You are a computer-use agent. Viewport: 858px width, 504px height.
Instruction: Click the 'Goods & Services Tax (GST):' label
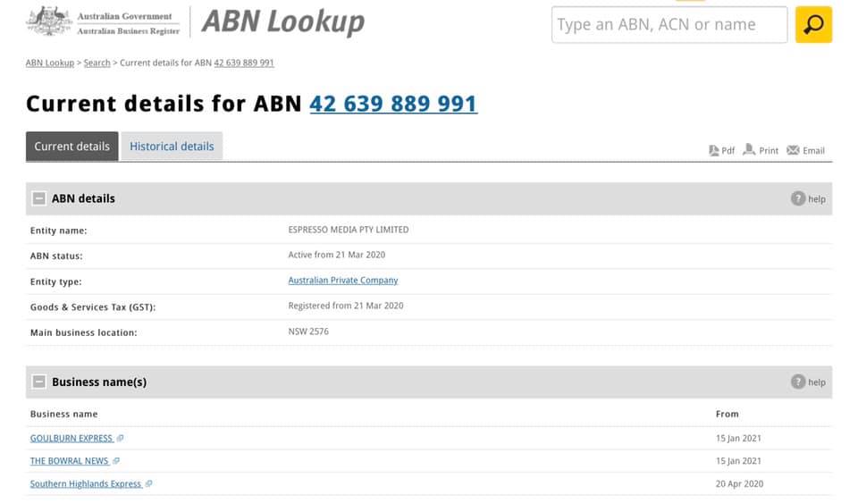[93, 307]
